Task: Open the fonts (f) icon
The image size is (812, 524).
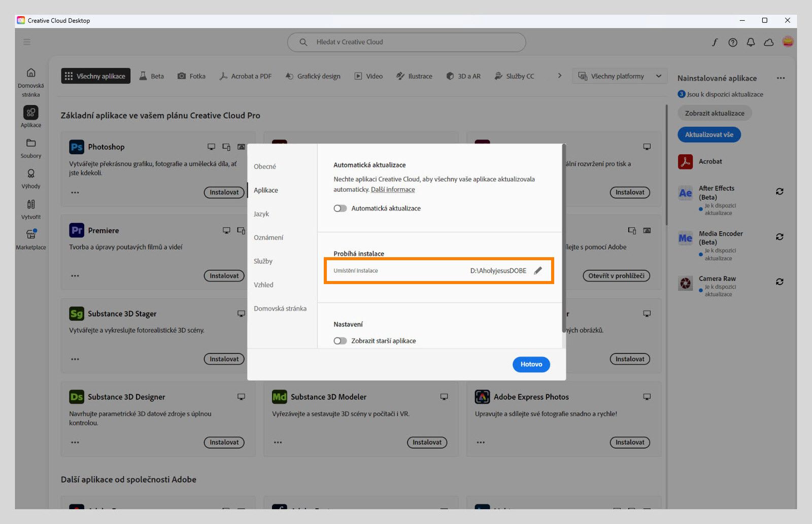Action: (x=715, y=43)
